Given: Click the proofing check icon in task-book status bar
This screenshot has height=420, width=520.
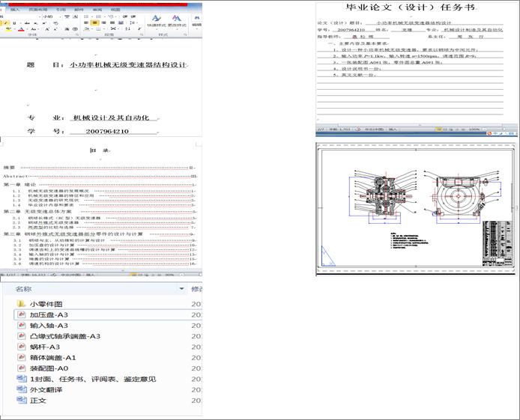Looking at the screenshot, I should (358, 130).
